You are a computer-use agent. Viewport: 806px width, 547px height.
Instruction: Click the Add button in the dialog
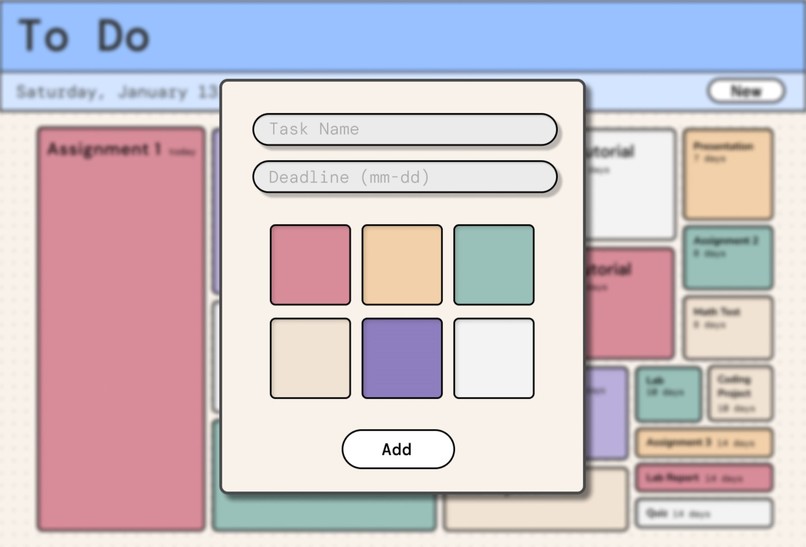pyautogui.click(x=398, y=449)
